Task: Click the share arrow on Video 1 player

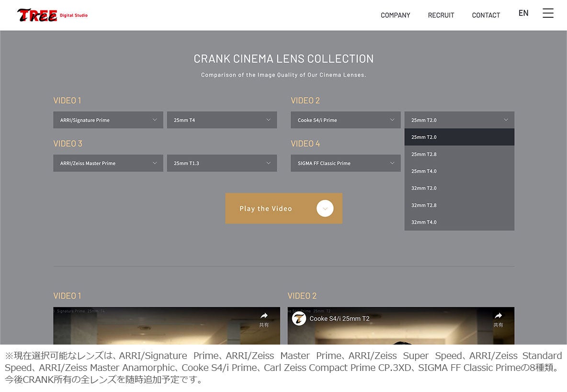Action: click(x=264, y=315)
